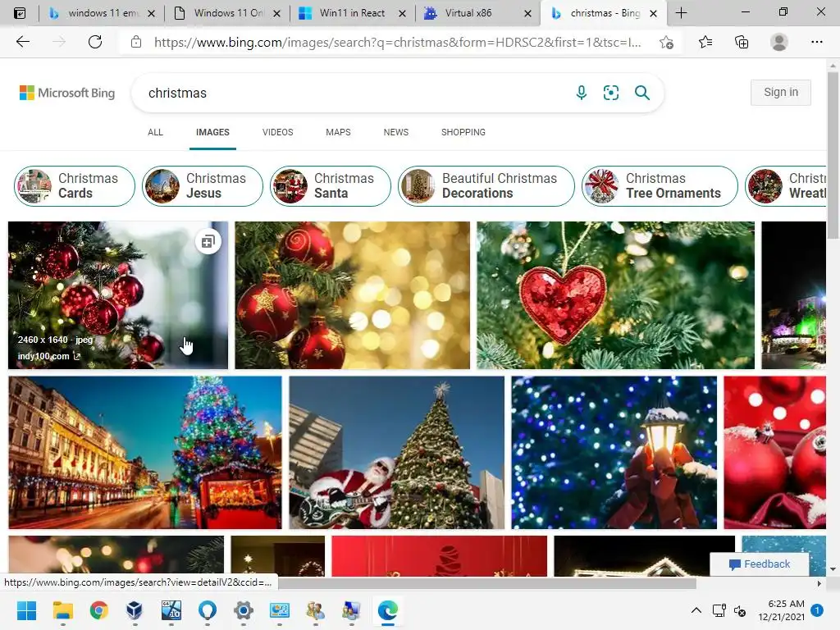The width and height of the screenshot is (840, 630).
Task: Click the taskbar clock and date
Action: 781,610
